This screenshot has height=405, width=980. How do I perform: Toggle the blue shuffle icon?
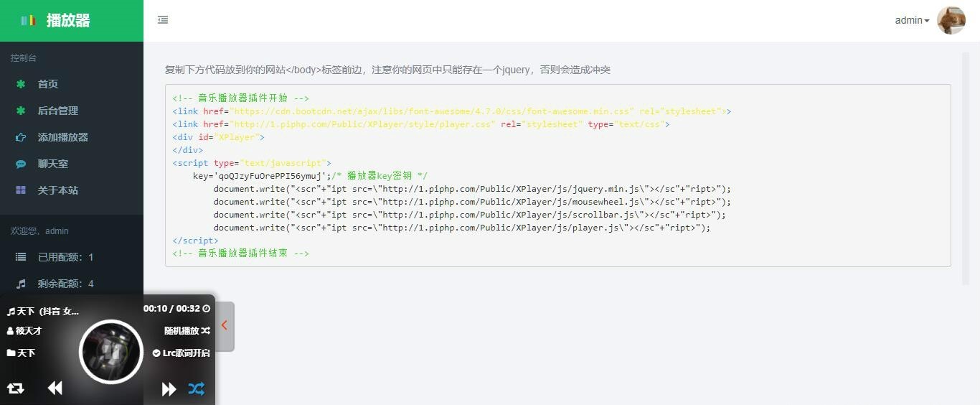coord(196,388)
